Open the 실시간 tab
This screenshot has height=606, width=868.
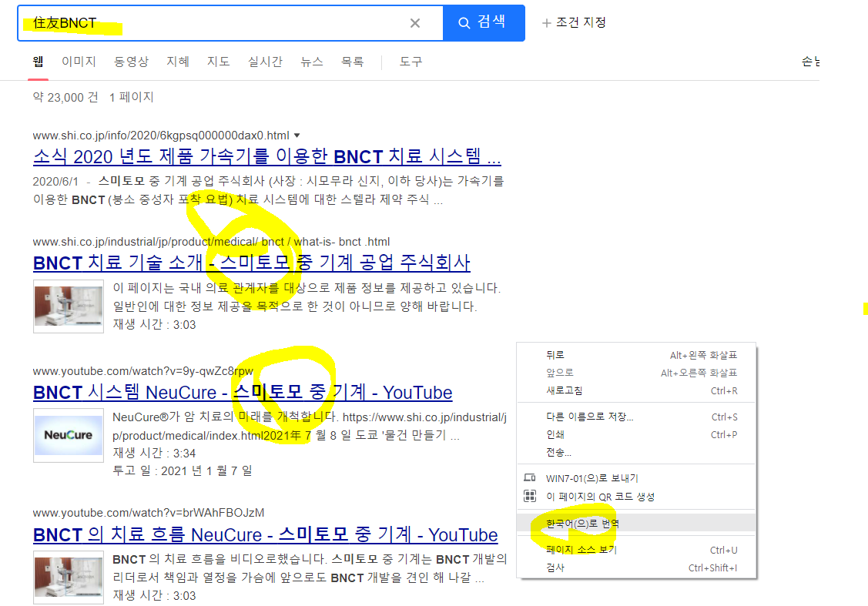click(265, 62)
